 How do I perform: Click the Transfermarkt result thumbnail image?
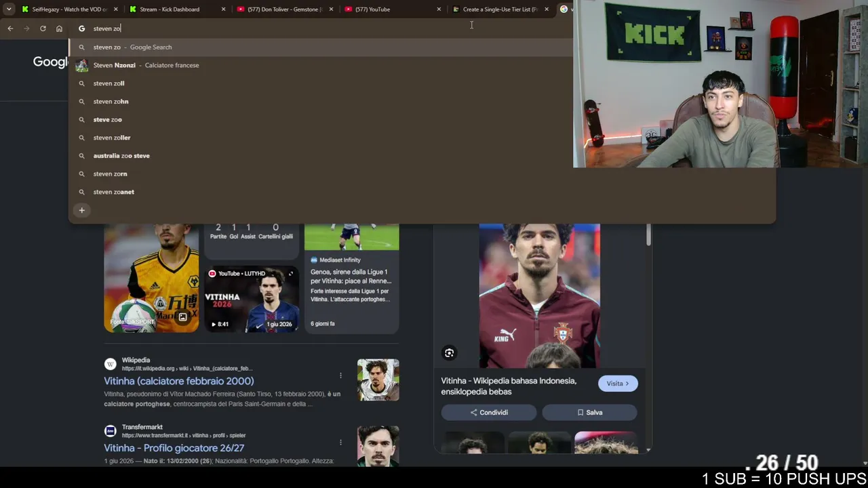[378, 446]
